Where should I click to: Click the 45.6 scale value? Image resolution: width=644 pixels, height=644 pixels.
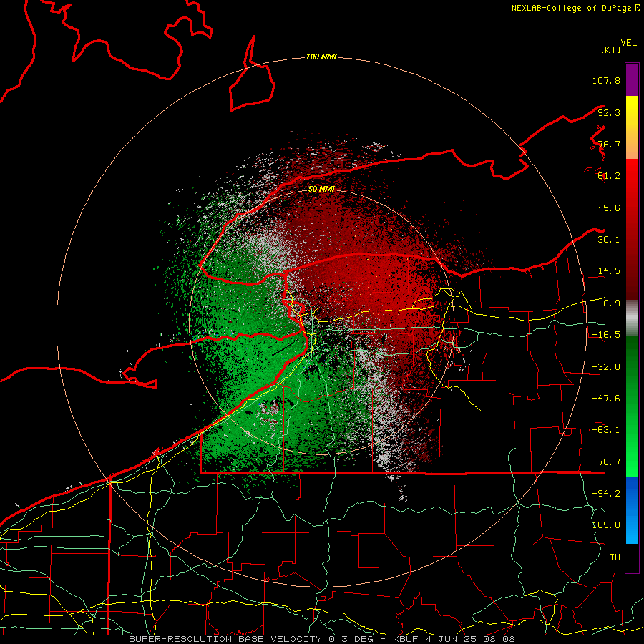609,208
